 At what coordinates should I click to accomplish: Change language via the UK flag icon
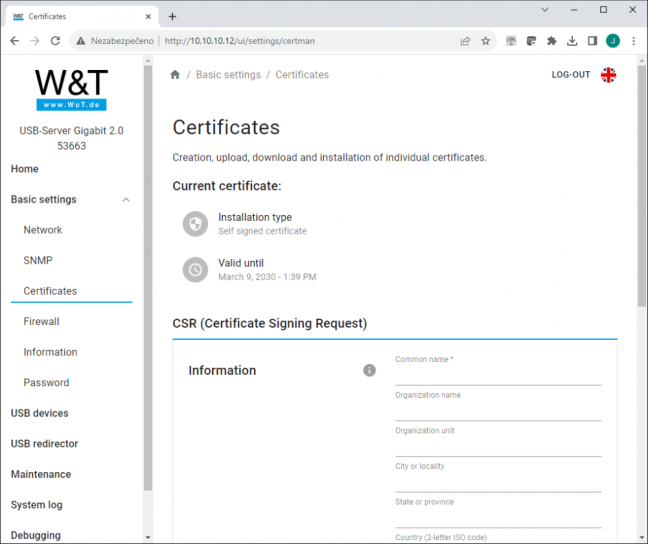pos(608,75)
